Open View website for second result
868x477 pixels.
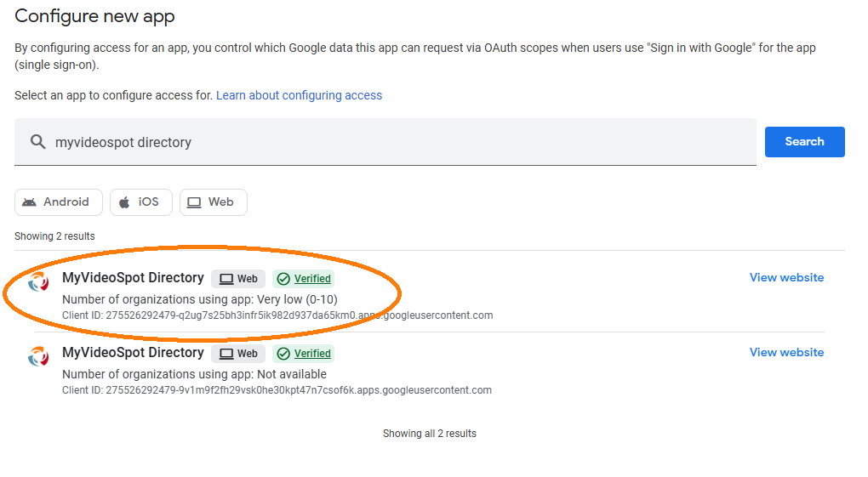tap(786, 353)
